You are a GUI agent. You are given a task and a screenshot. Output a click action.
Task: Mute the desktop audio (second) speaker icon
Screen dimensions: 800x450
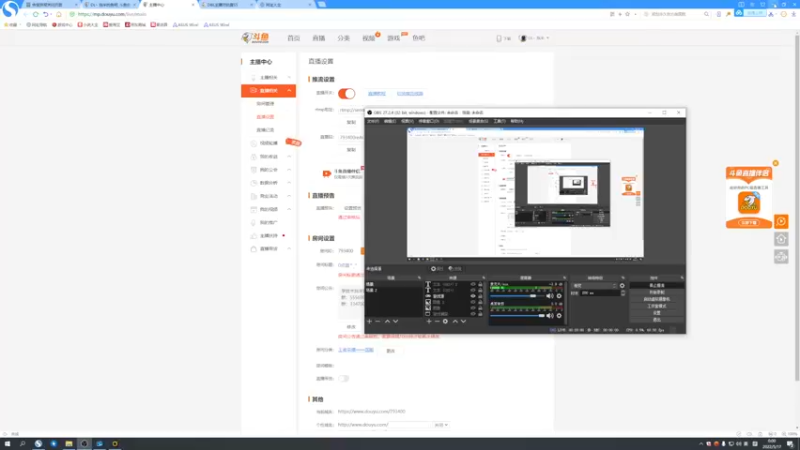[549, 316]
